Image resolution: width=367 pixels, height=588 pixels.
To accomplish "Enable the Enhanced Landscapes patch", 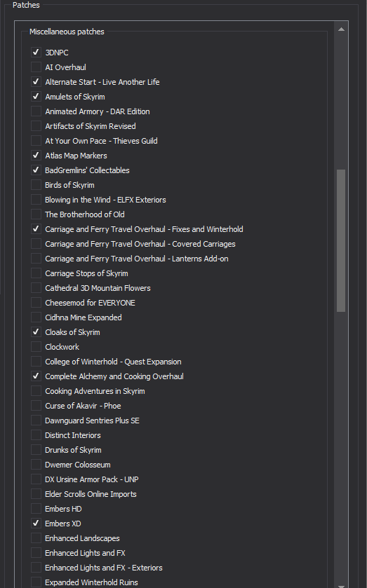I will 36,538.
